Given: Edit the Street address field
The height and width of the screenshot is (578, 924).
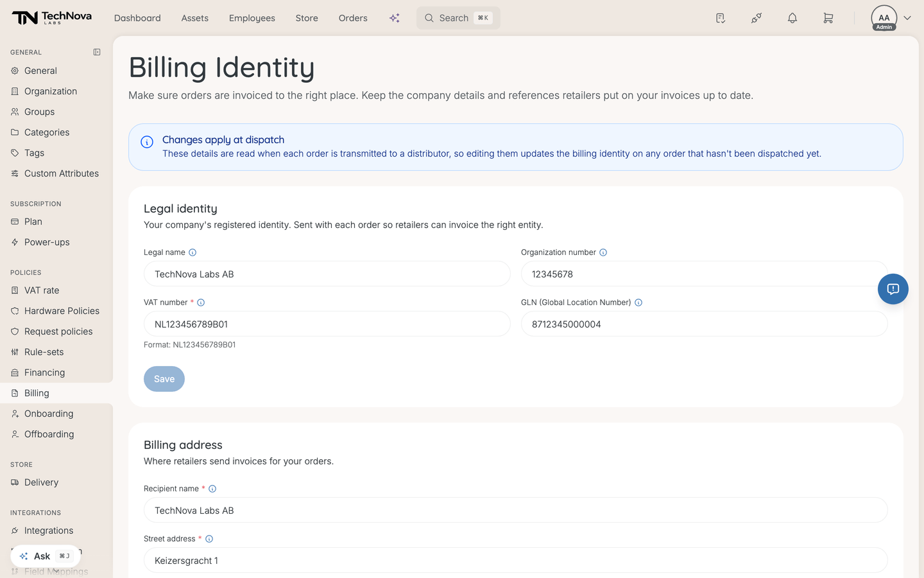Looking at the screenshot, I should pos(516,560).
